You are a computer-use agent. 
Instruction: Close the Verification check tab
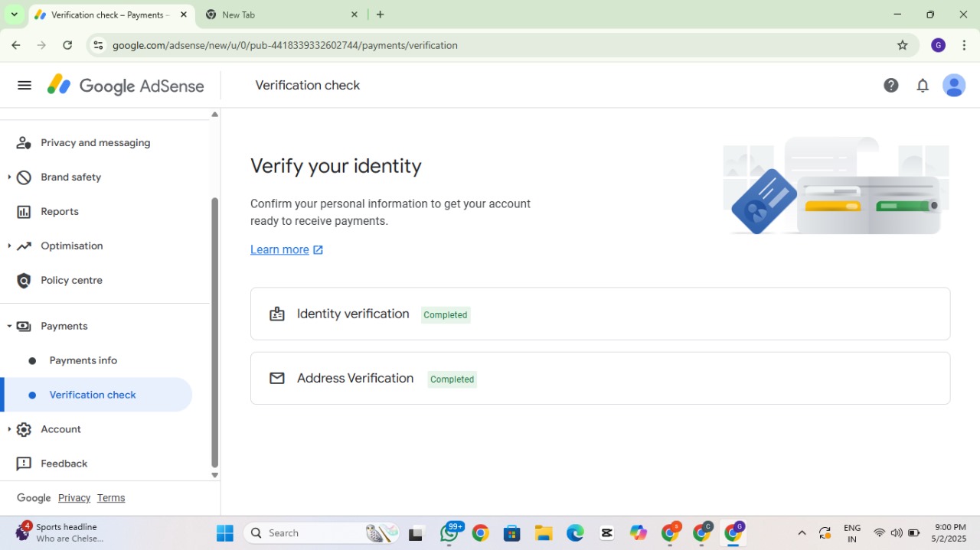pos(183,15)
